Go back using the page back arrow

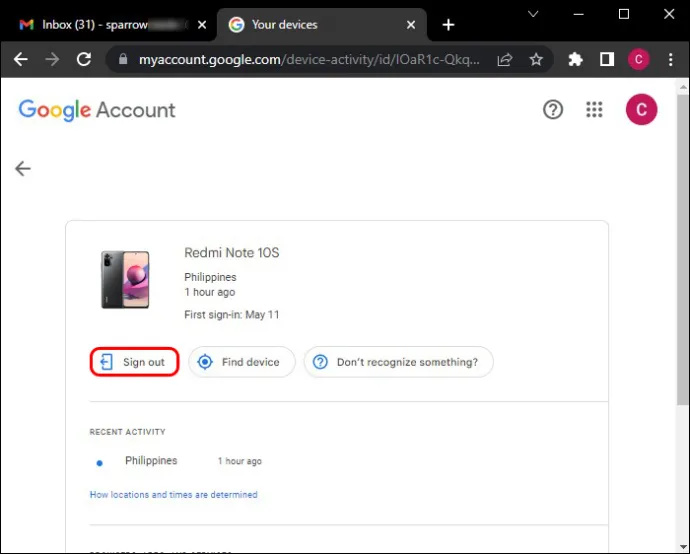click(x=23, y=168)
